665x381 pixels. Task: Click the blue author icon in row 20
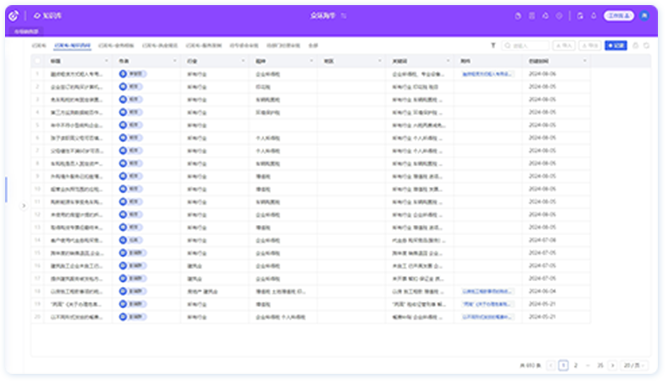[x=123, y=317]
